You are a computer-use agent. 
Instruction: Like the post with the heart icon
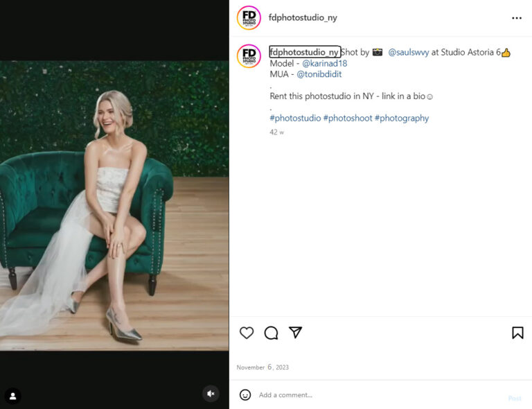pyautogui.click(x=247, y=333)
